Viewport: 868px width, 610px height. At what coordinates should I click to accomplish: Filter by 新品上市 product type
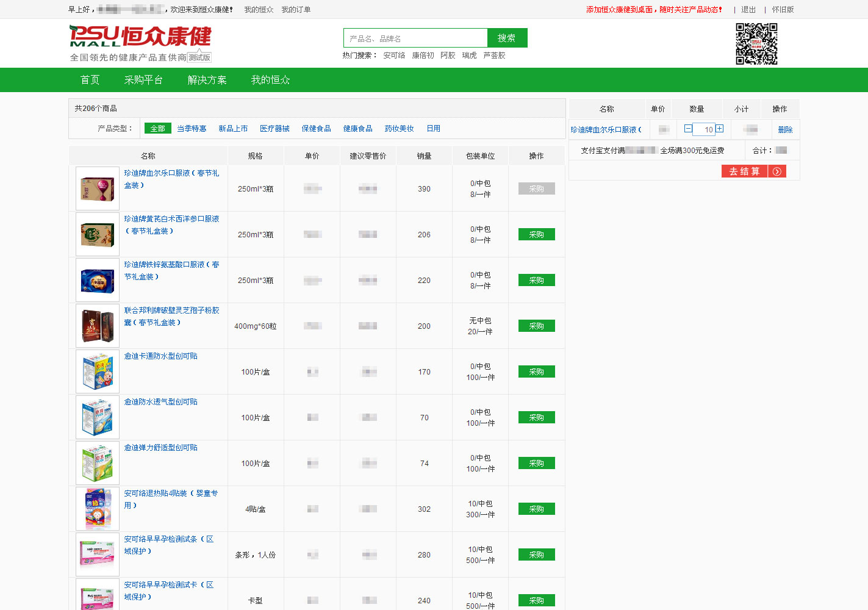click(x=233, y=129)
